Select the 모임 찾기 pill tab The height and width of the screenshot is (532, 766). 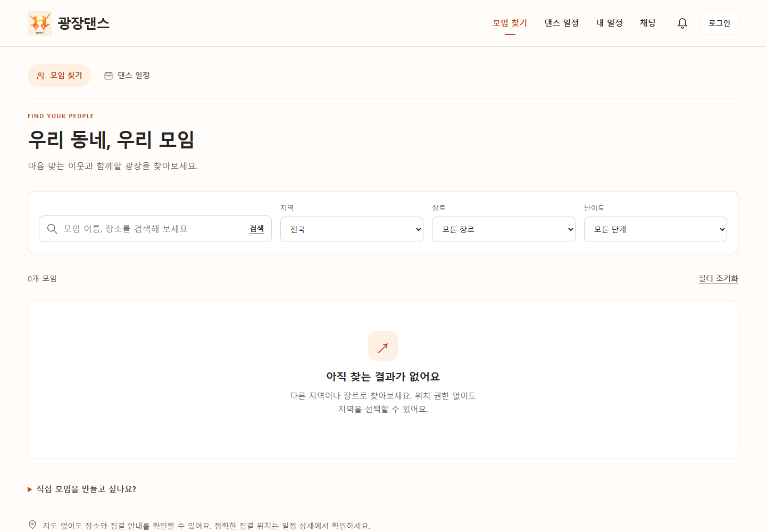(59, 76)
